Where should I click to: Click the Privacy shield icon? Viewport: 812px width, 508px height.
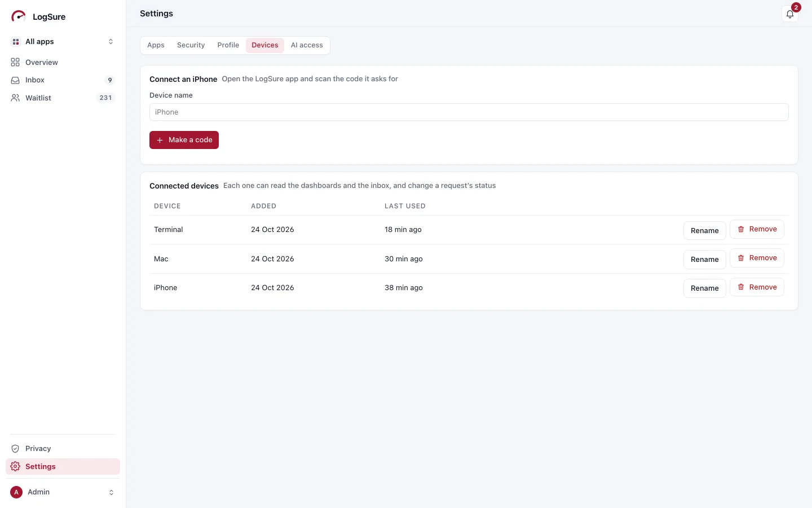(x=15, y=449)
